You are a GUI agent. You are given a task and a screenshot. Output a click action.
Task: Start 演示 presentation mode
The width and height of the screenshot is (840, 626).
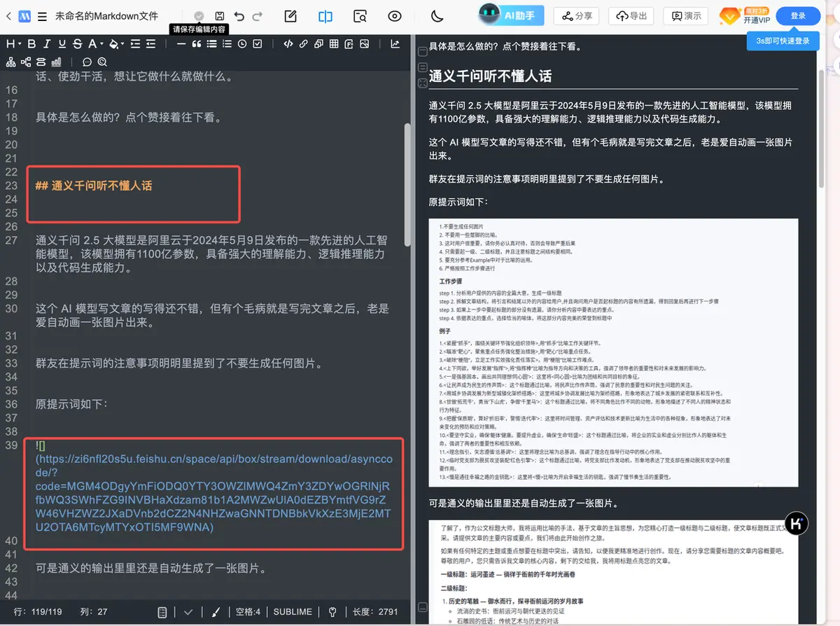(x=686, y=16)
